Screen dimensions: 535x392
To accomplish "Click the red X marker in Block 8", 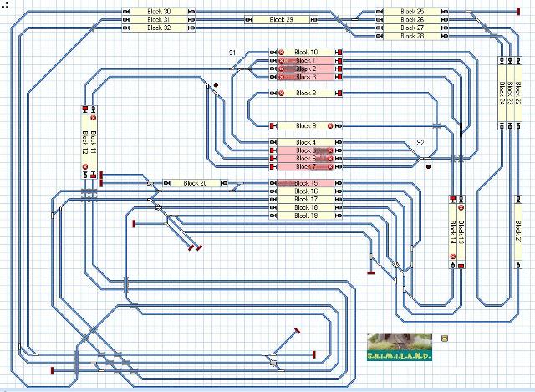I will [281, 93].
